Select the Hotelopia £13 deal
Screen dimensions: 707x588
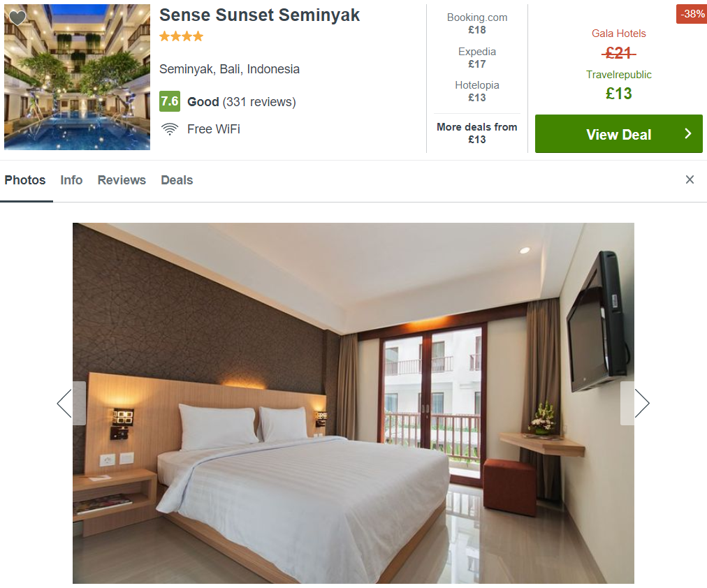coord(476,91)
